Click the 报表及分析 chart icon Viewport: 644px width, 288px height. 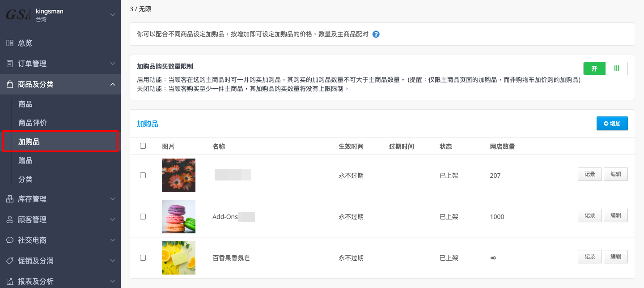click(x=10, y=281)
